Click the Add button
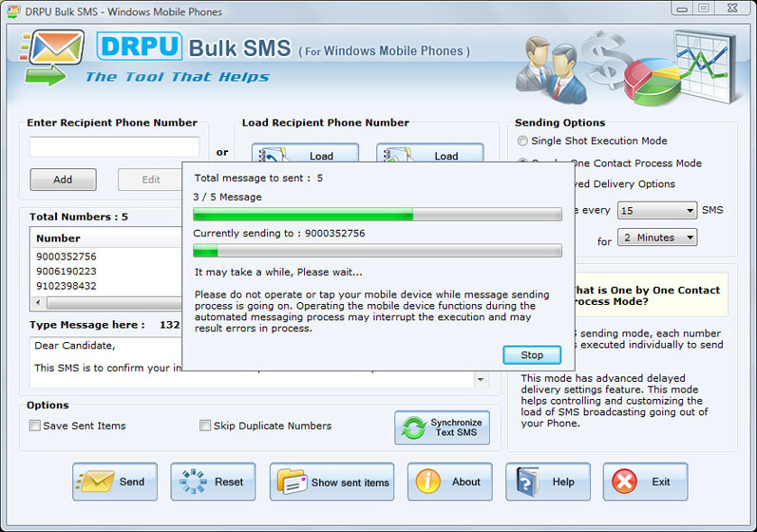The height and width of the screenshot is (532, 757). point(63,180)
